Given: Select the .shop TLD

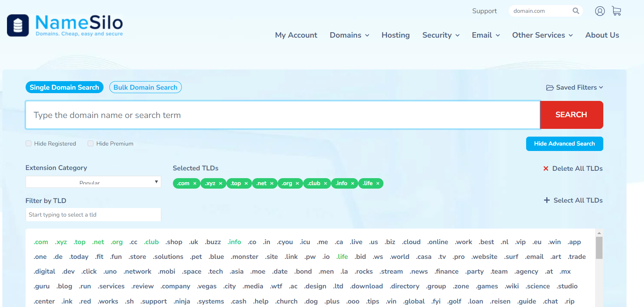Looking at the screenshot, I should [x=174, y=242].
